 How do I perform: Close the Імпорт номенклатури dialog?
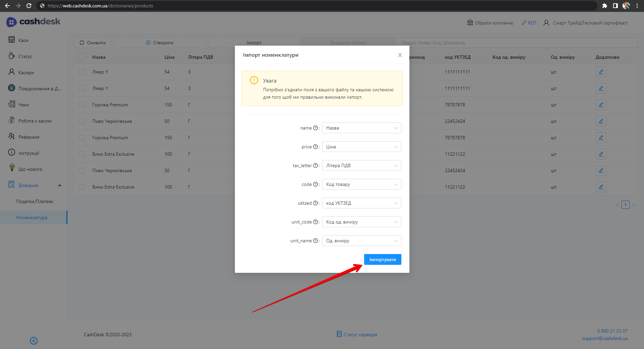click(x=400, y=55)
